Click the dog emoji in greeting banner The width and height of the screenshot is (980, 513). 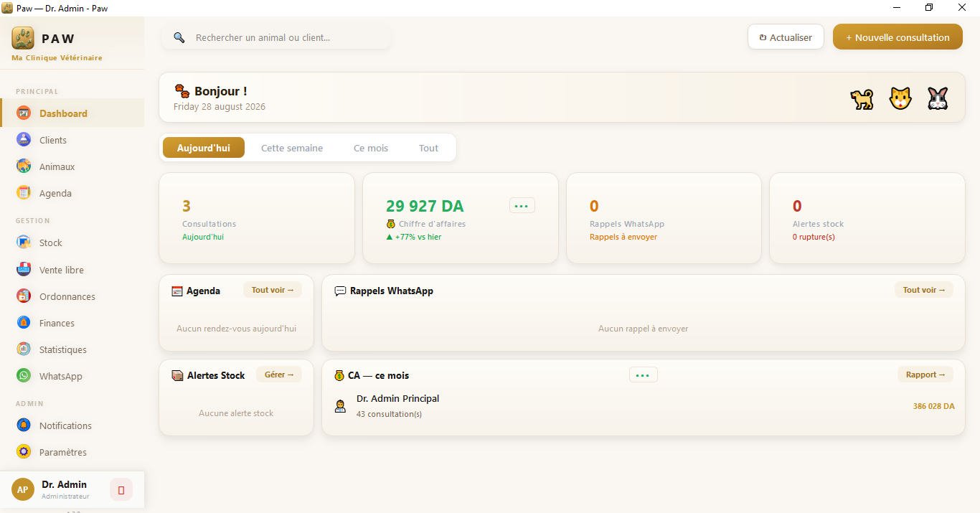862,98
